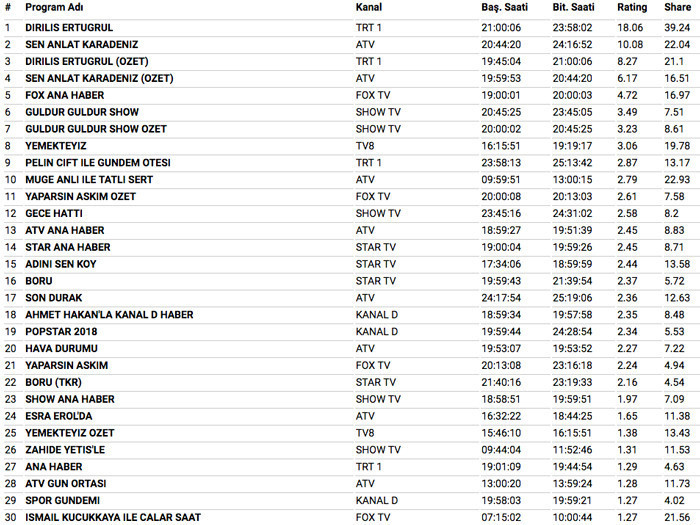Viewport: 700px width, 525px height.
Task: Click the SPOR GUNDEMI program name
Action: (x=63, y=500)
